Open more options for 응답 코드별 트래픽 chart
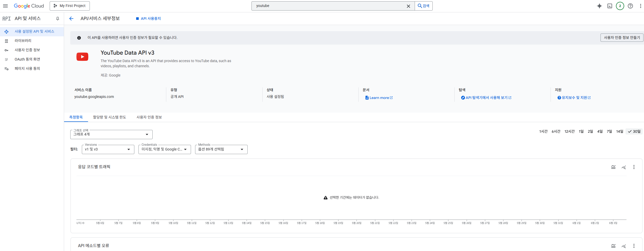 [634, 167]
